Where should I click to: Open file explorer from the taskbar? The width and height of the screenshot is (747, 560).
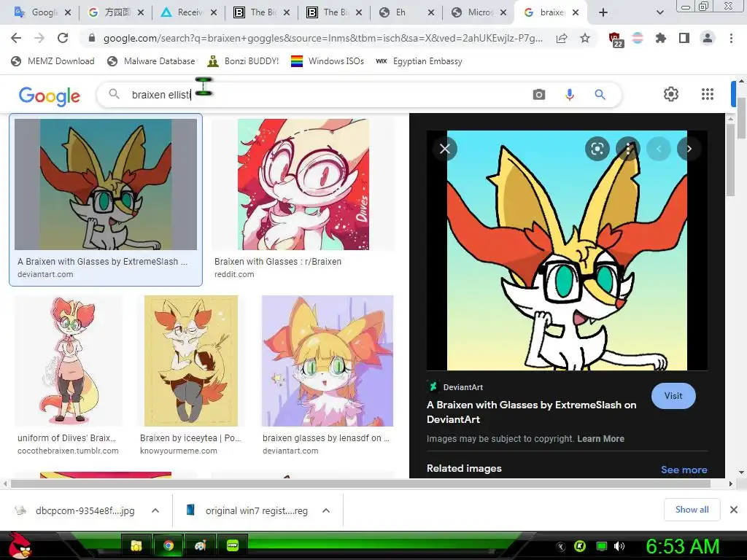(x=136, y=545)
